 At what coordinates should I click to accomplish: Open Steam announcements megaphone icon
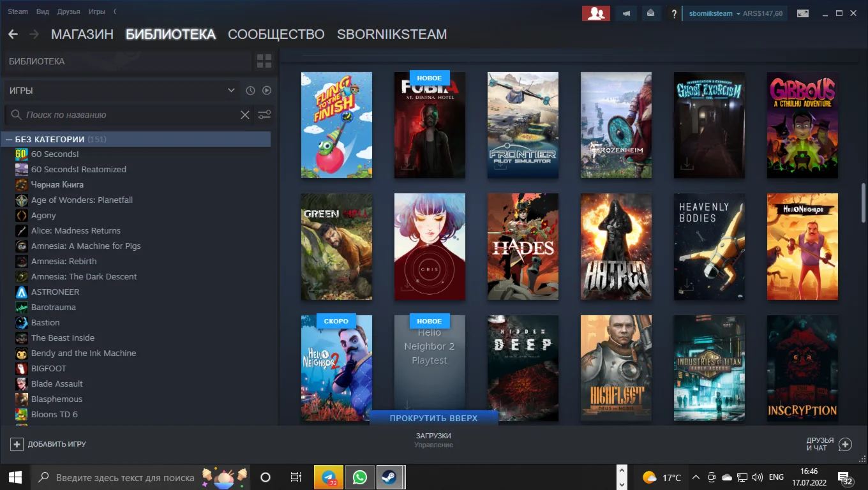[x=626, y=13]
